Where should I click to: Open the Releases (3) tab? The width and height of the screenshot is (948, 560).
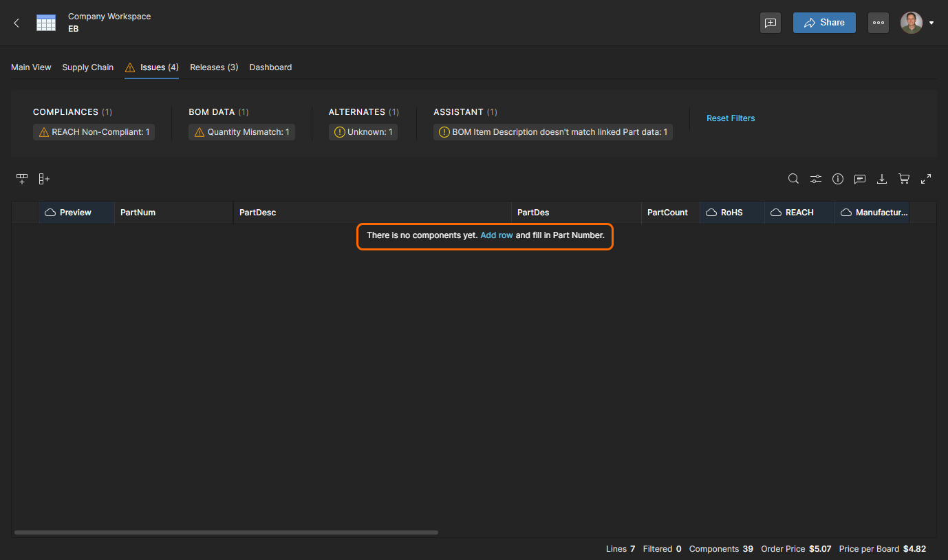(214, 67)
